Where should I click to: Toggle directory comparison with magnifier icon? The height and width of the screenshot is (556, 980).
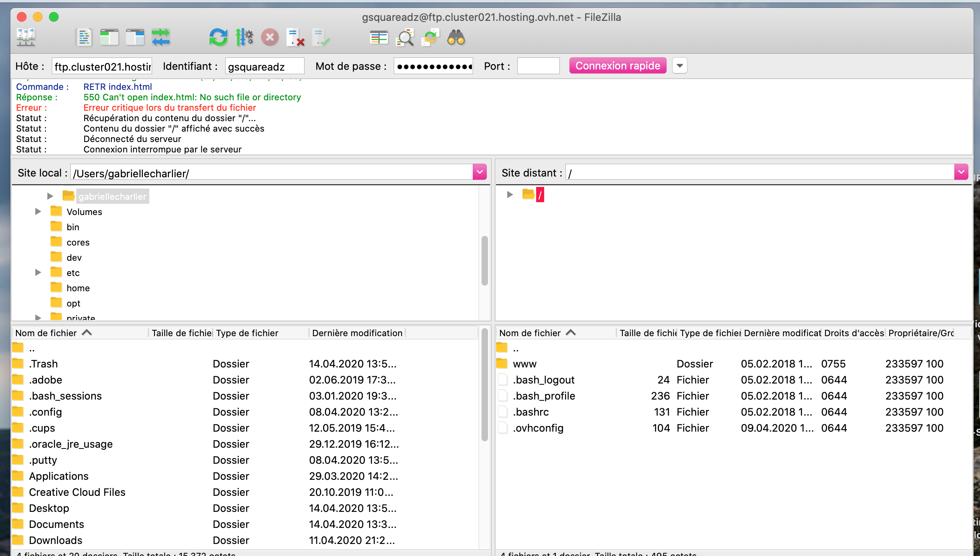[x=405, y=38]
